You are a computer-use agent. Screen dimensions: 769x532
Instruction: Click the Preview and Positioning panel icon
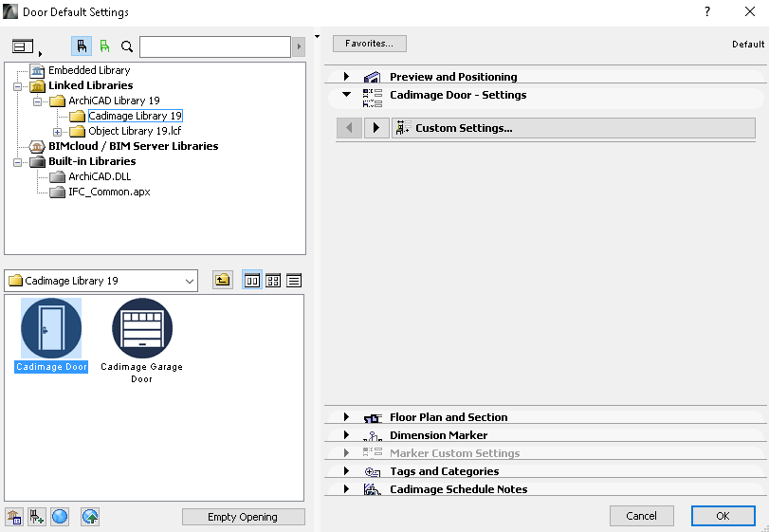click(x=373, y=77)
